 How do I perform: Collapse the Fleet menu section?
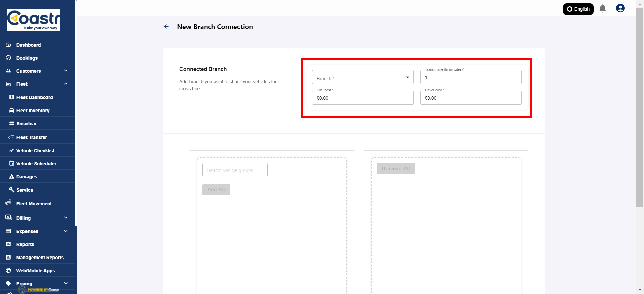[66, 84]
